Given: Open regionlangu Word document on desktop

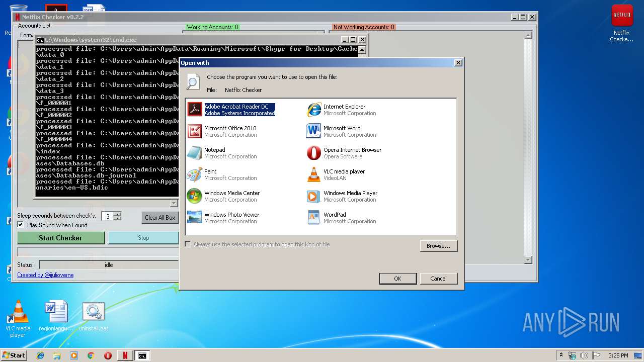Looking at the screenshot, I should click(x=56, y=317).
